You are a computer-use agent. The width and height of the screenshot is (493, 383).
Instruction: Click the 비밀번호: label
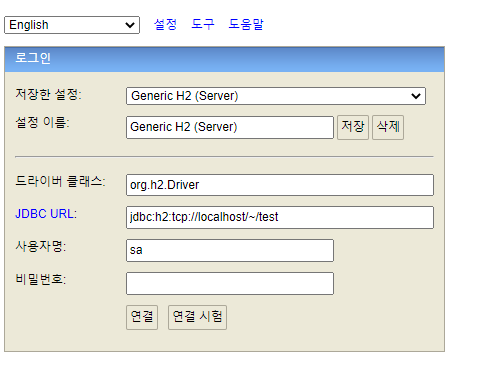[x=41, y=279]
